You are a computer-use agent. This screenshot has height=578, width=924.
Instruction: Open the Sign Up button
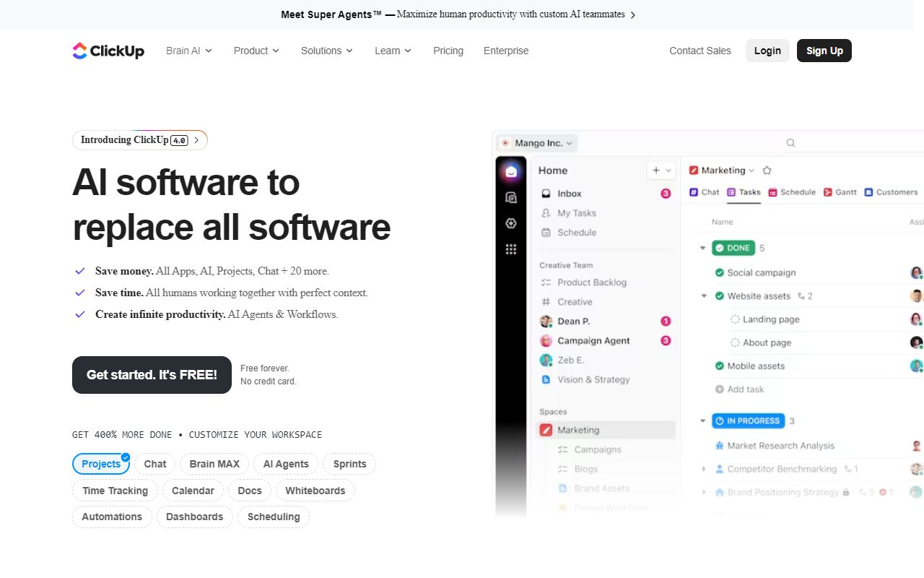824,51
